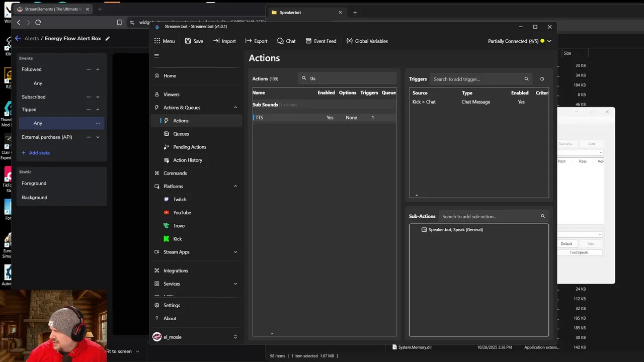The width and height of the screenshot is (644, 362).
Task: Click the Save toolbar button
Action: (x=194, y=41)
